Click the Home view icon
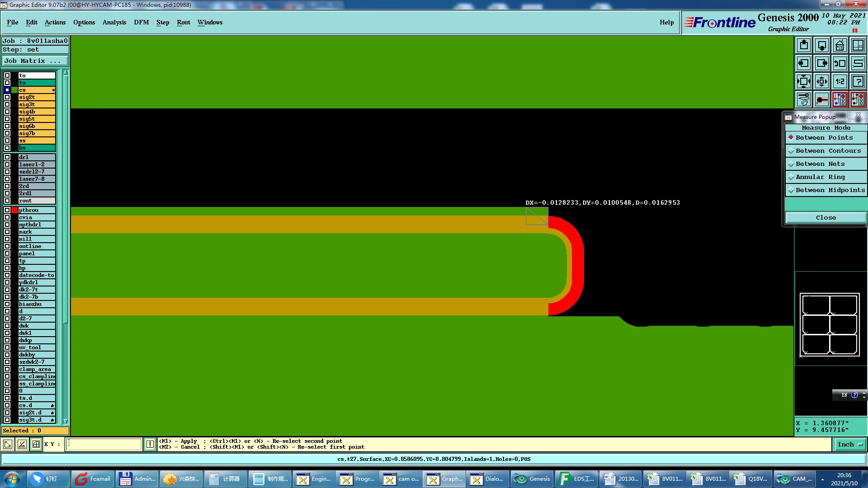This screenshot has width=868, height=488. pyautogui.click(x=840, y=45)
